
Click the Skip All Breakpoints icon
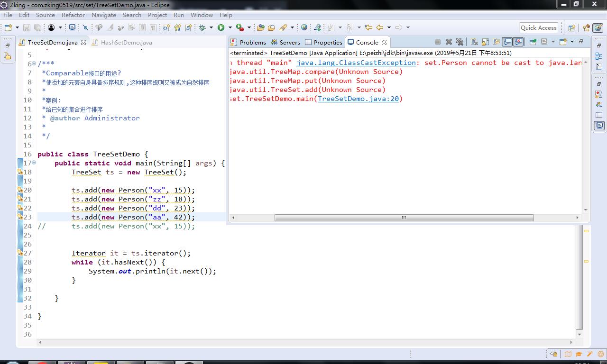[85, 27]
